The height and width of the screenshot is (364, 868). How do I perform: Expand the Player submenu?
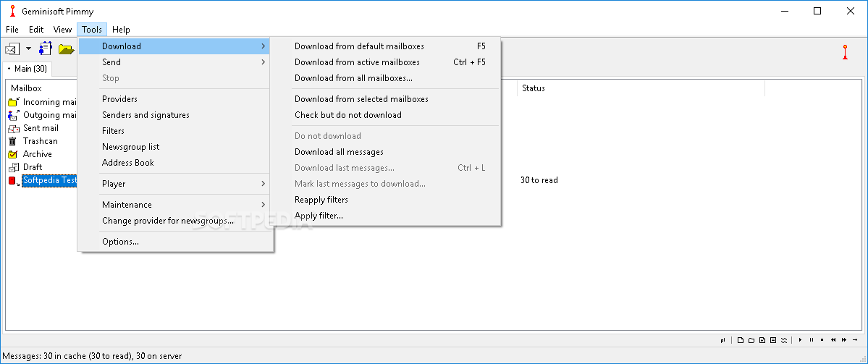174,184
